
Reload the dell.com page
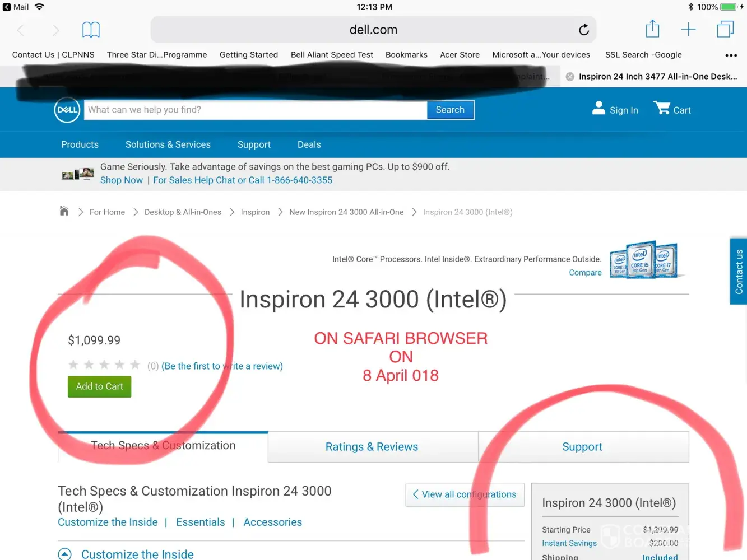tap(583, 30)
